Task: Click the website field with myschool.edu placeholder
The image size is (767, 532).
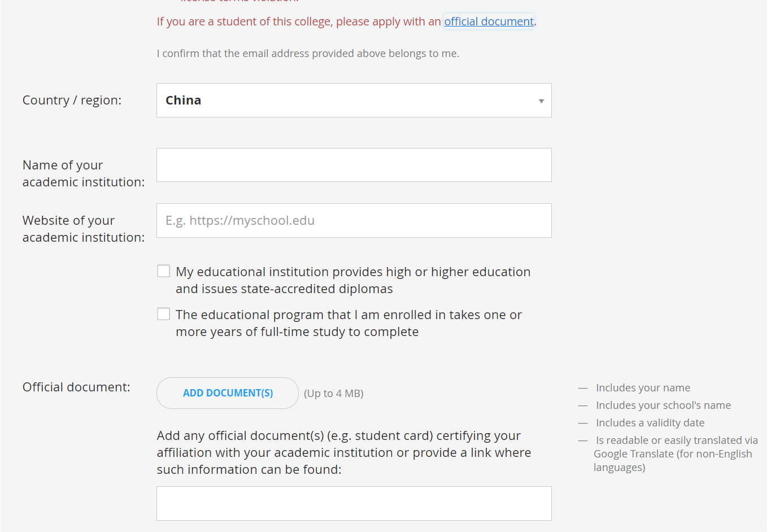Action: pyautogui.click(x=354, y=220)
